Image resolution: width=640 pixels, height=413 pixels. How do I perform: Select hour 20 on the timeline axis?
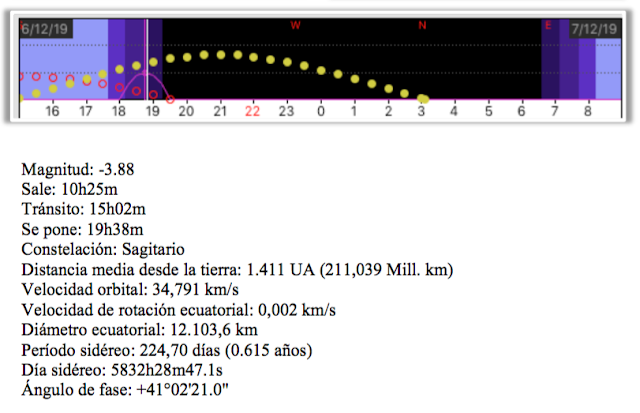click(x=186, y=111)
